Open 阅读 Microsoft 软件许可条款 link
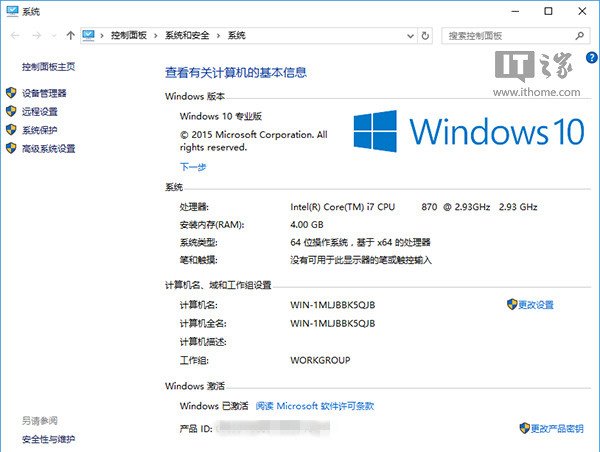The width and height of the screenshot is (600, 452). [315, 406]
